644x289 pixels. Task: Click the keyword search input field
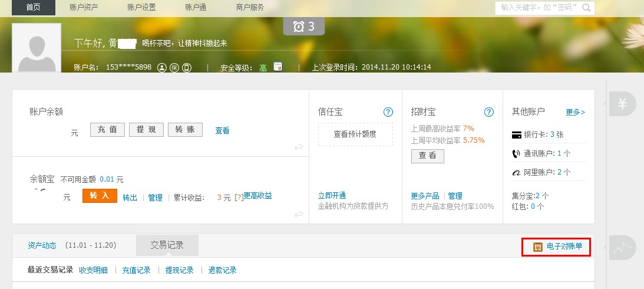click(x=537, y=8)
